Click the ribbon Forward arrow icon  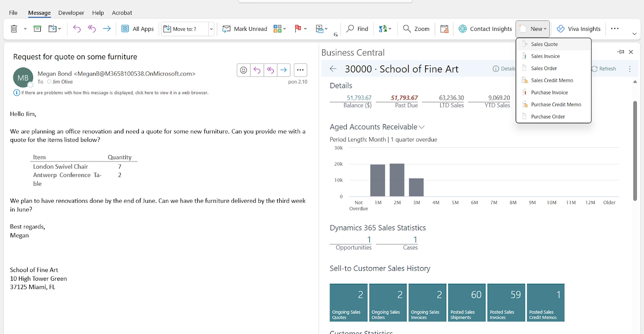coord(107,29)
